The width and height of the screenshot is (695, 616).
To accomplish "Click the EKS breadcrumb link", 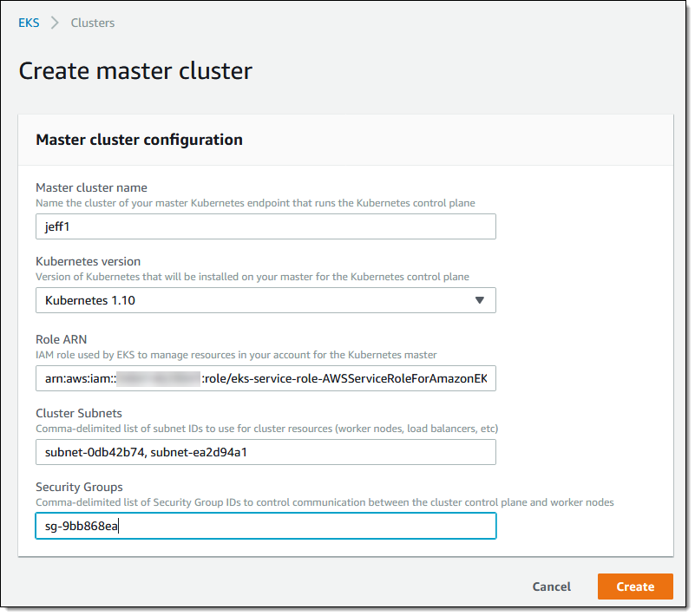I will [x=29, y=23].
